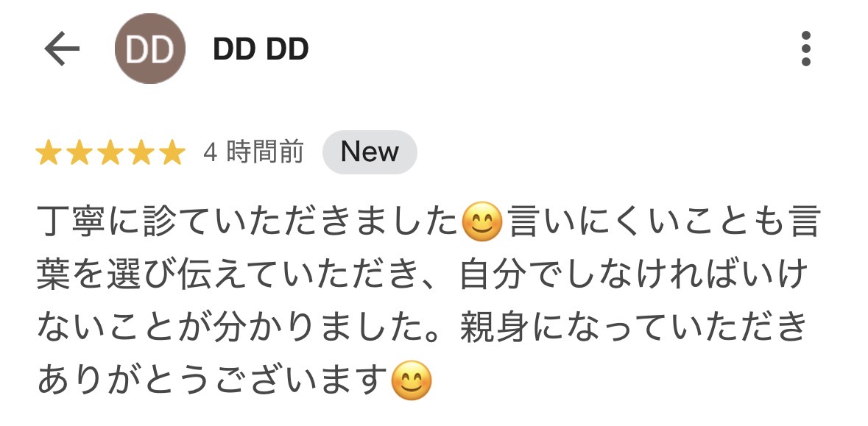Open the three-dot more options menu

[x=806, y=49]
